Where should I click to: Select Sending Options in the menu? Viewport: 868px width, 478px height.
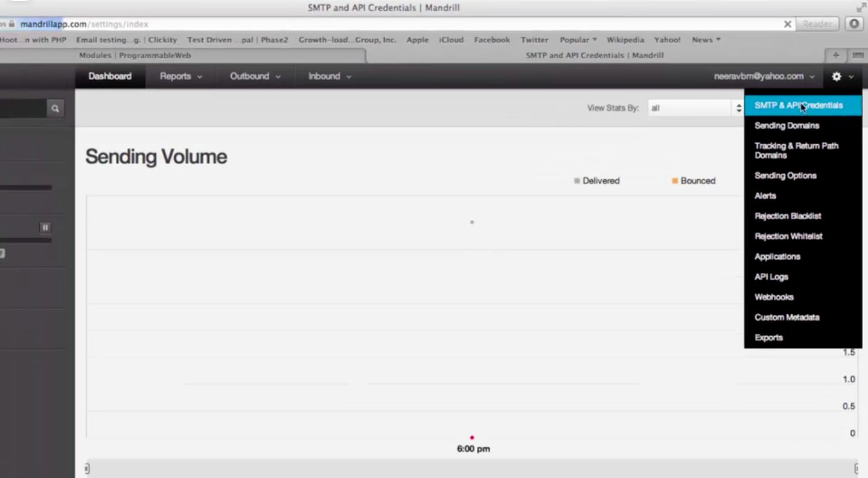(x=785, y=176)
